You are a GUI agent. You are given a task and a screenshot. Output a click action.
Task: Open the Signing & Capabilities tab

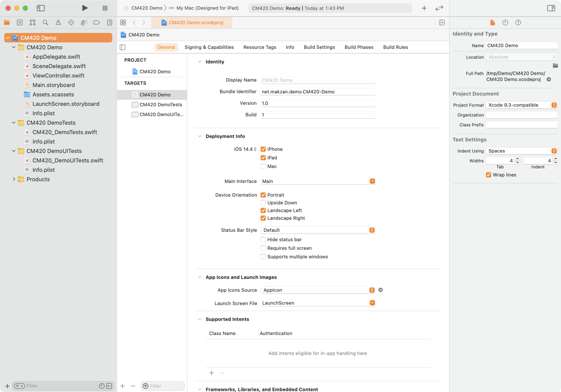209,47
